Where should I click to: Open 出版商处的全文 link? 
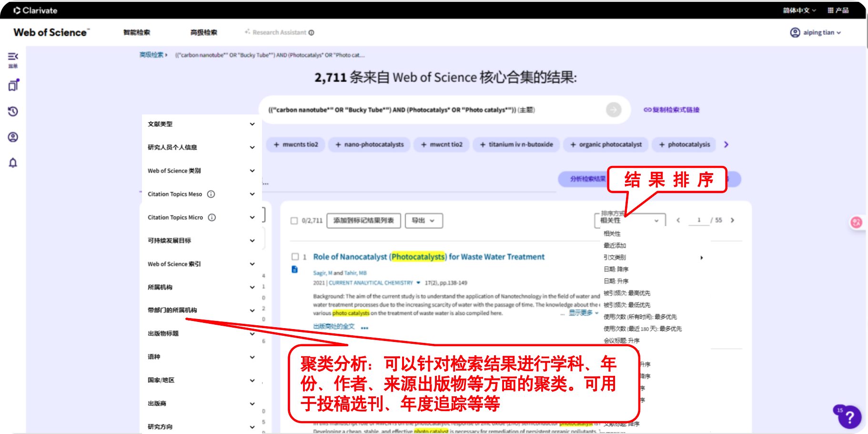(x=334, y=327)
